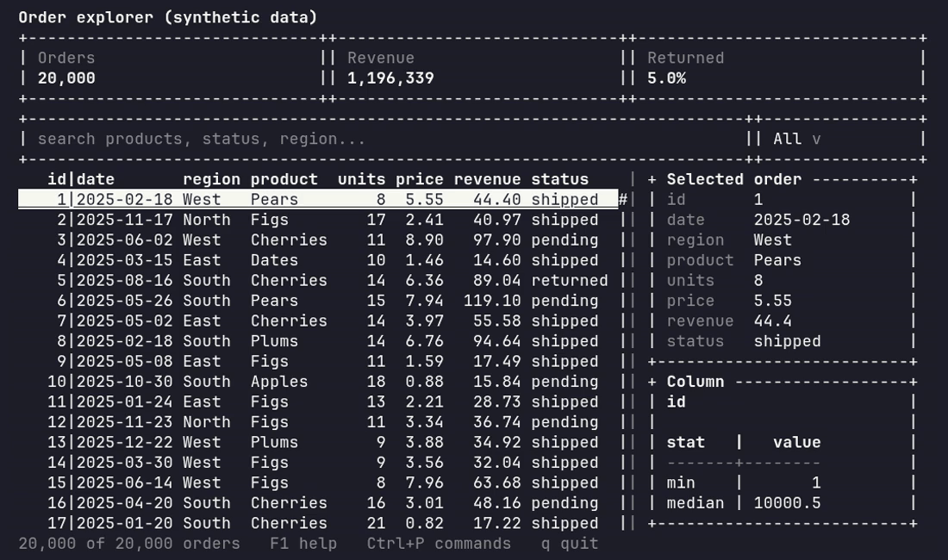Select order 3 with revenue 97.90

click(318, 240)
